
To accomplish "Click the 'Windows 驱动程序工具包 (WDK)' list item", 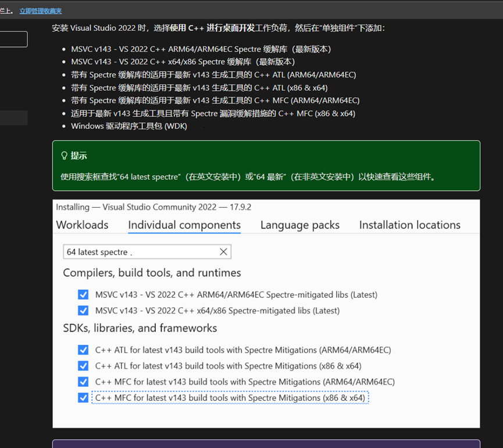I will tap(129, 126).
